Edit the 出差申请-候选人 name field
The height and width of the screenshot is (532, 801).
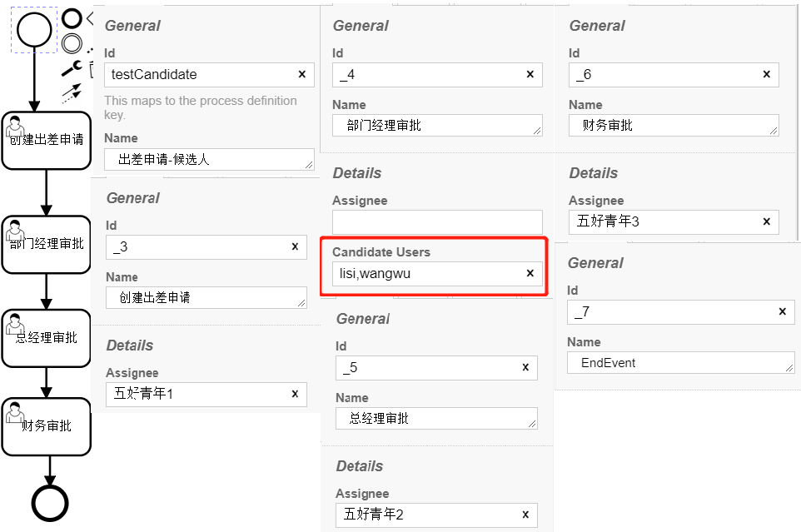[x=209, y=159]
